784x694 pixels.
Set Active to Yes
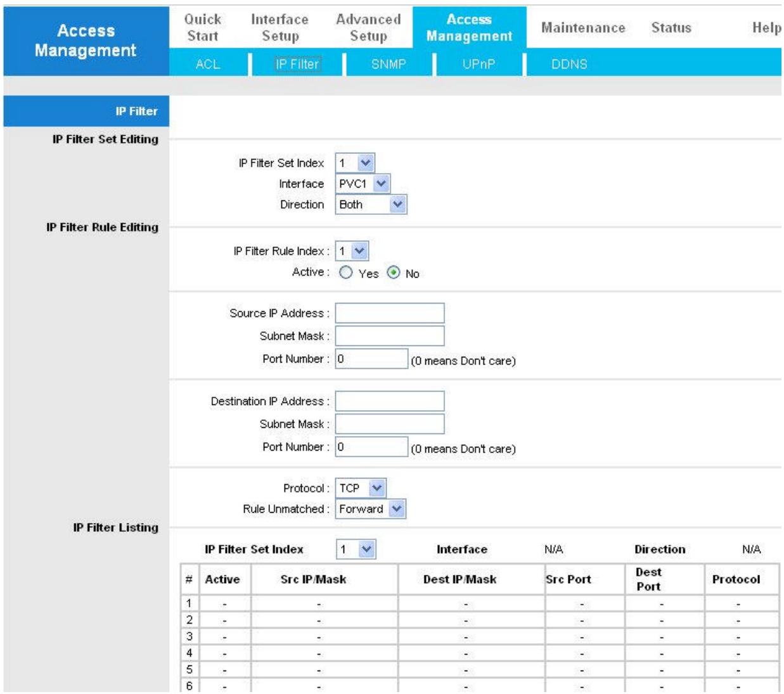[x=346, y=273]
